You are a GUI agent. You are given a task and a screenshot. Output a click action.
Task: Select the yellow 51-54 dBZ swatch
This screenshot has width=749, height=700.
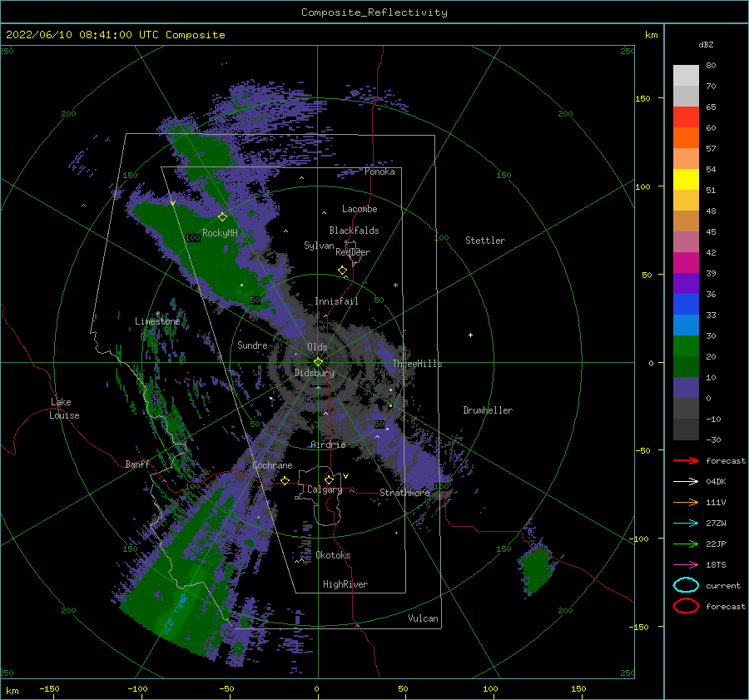click(686, 179)
